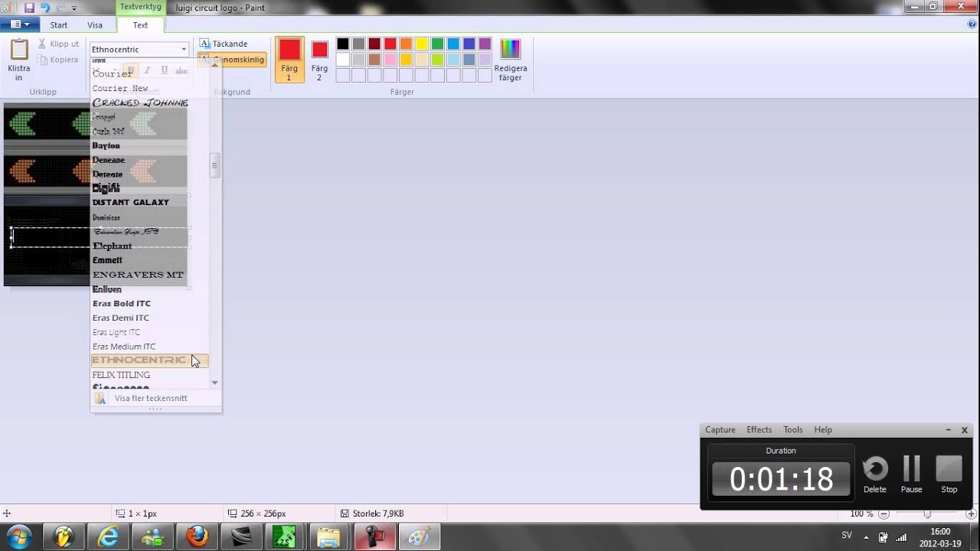
Task: Select Färg 2 color button
Action: coord(320,60)
